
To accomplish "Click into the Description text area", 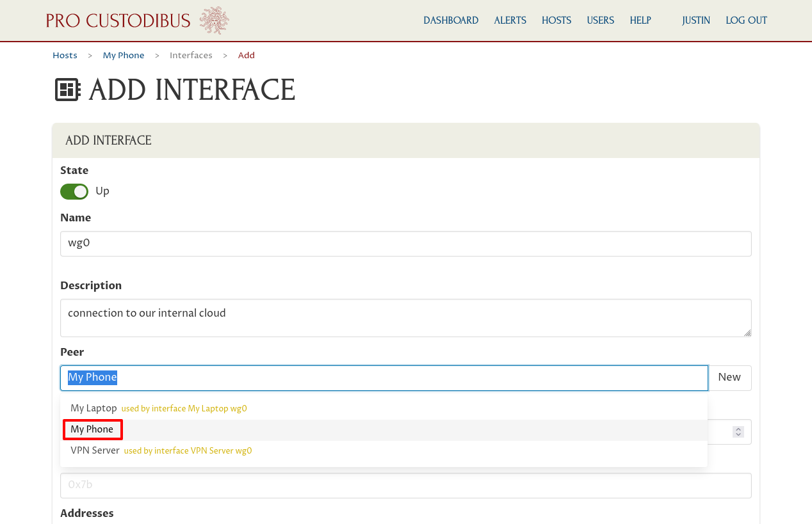I will tap(406, 318).
